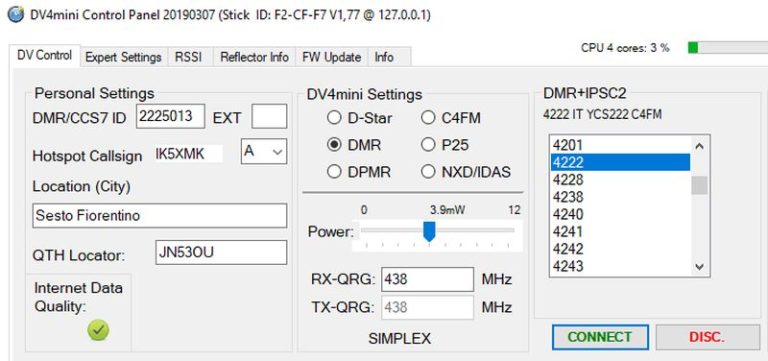
Task: Select reflector 4243 in the list
Action: (620, 266)
